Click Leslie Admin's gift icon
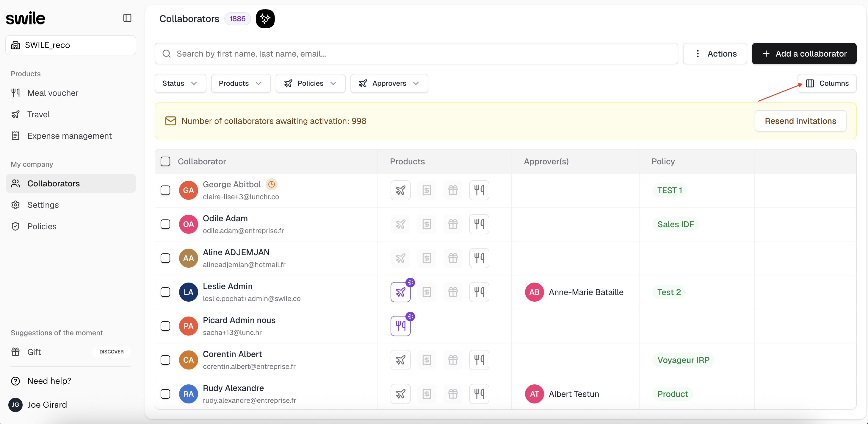Screen dimensions: 868x424 453,292
